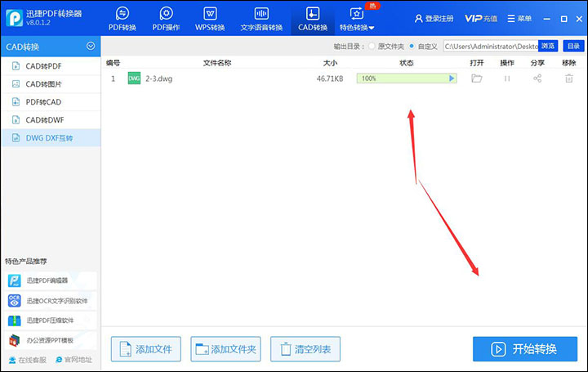
Task: Open the PDF操作 top tab
Action: tap(166, 18)
